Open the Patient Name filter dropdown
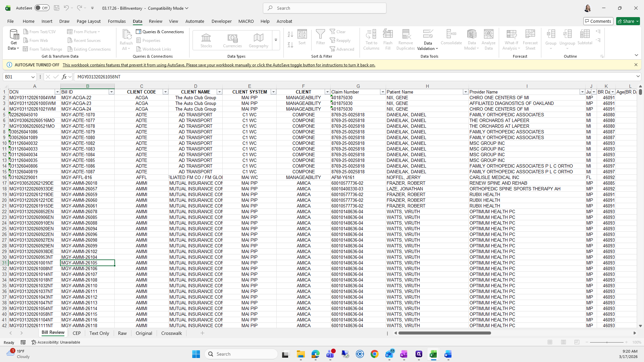Viewport: 644px width, 362px height. [465, 92]
